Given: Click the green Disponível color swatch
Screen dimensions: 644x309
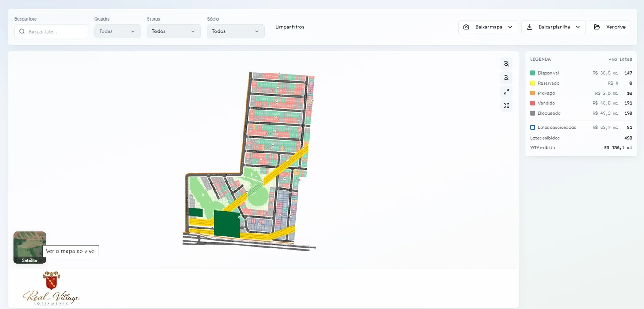Looking at the screenshot, I should click(x=532, y=73).
